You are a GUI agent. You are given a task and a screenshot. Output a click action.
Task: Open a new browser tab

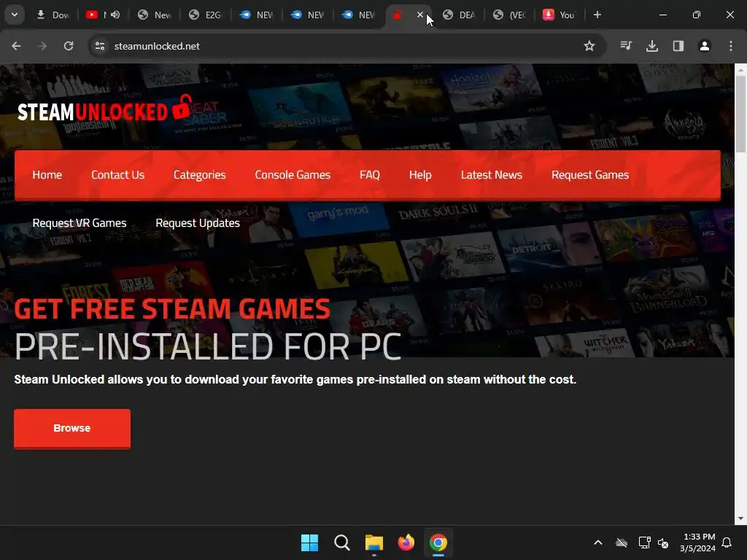coord(597,15)
